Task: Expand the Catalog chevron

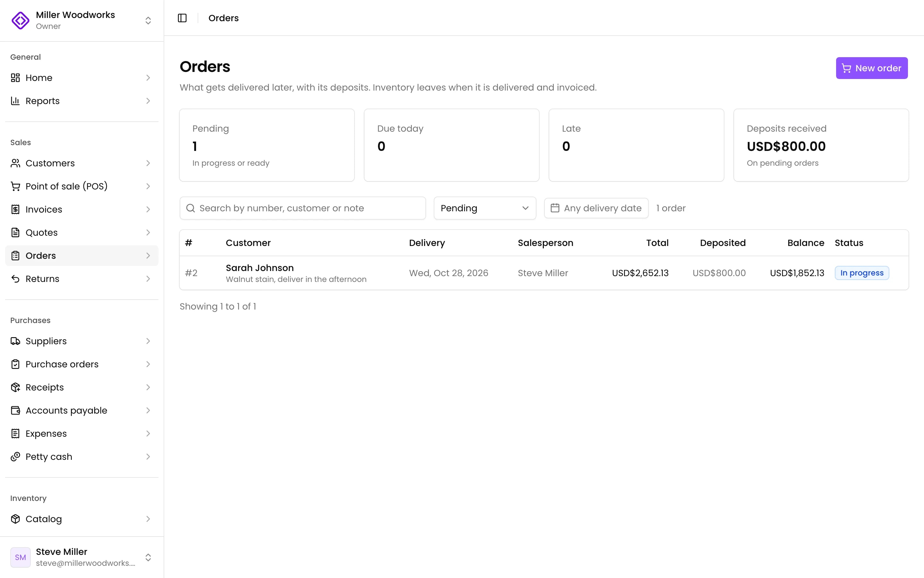Action: click(x=148, y=519)
